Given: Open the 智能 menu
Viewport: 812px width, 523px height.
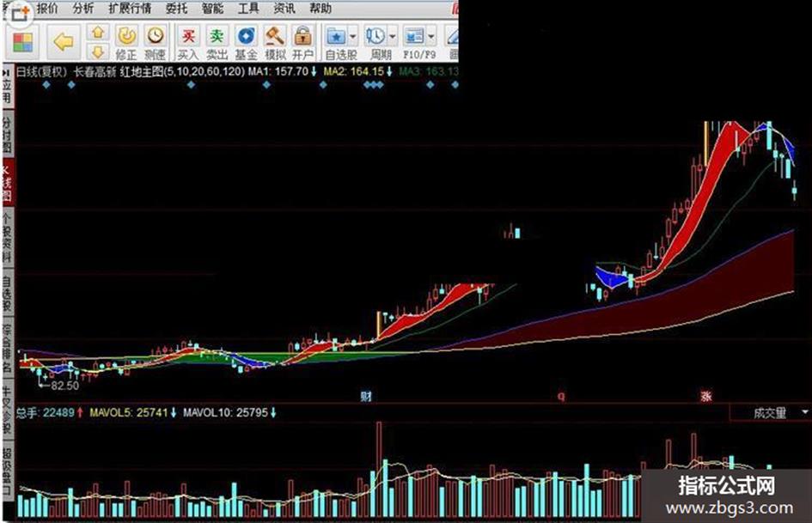Looking at the screenshot, I should click(x=212, y=9).
